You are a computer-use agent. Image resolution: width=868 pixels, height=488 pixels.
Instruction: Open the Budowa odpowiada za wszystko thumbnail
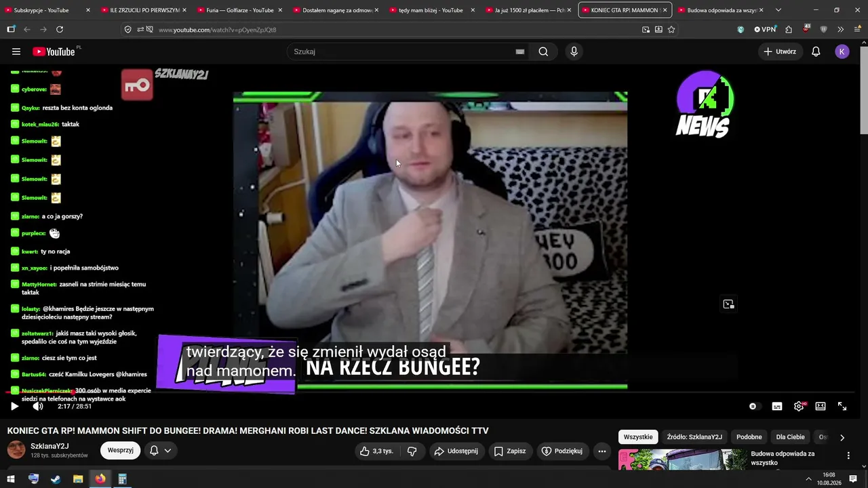click(682, 459)
